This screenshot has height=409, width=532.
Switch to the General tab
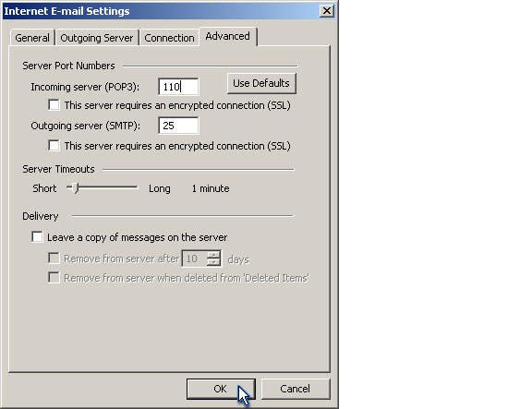[x=32, y=38]
